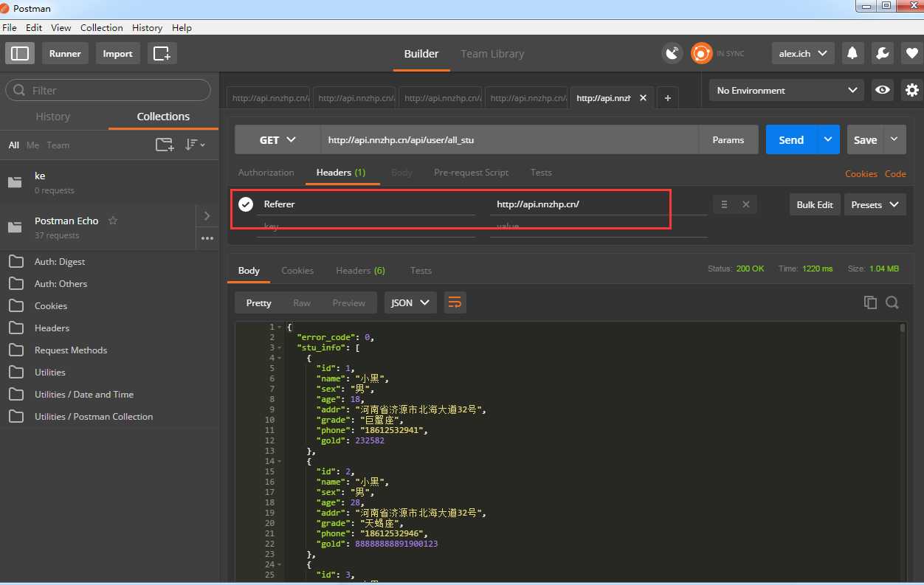Click the Runner button

pos(65,53)
